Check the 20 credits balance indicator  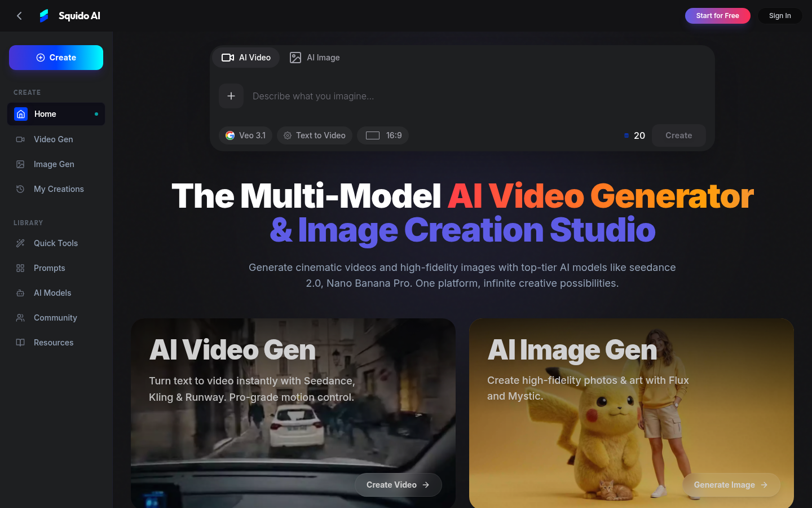634,135
